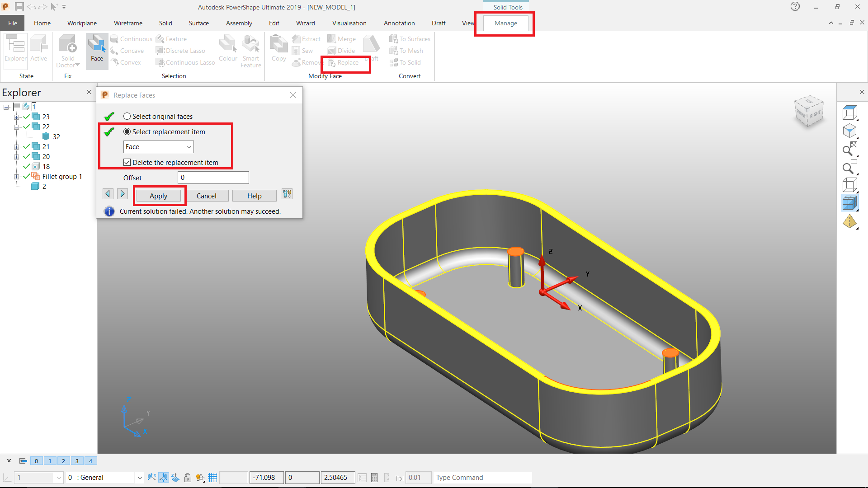Select the 'Select original faces' radio button
Viewport: 868px width, 488px height.
(127, 117)
